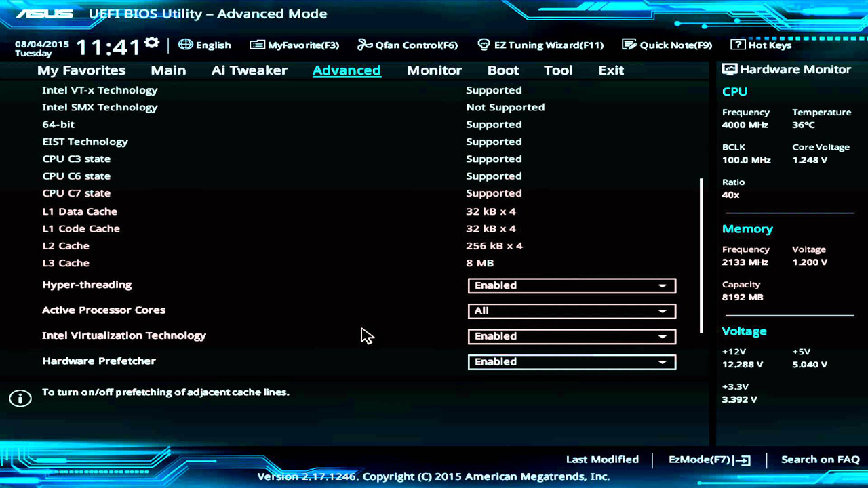This screenshot has width=868, height=488.
Task: Go to the Monitor tab
Action: 434,70
